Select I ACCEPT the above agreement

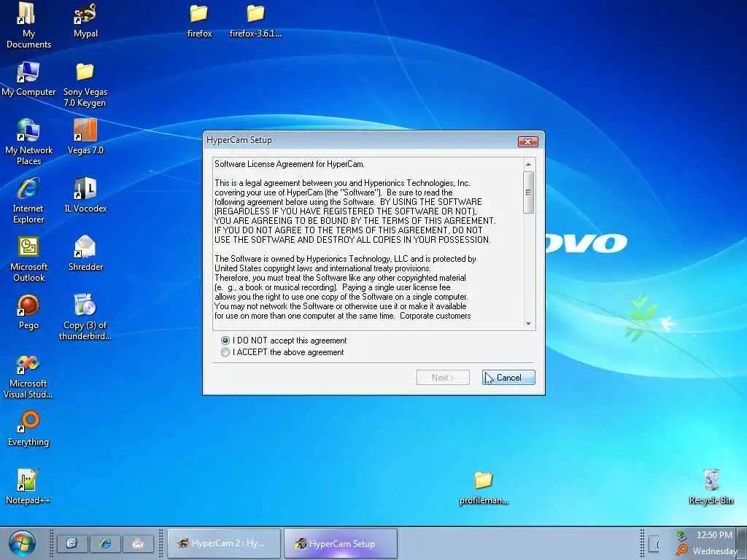click(x=282, y=352)
